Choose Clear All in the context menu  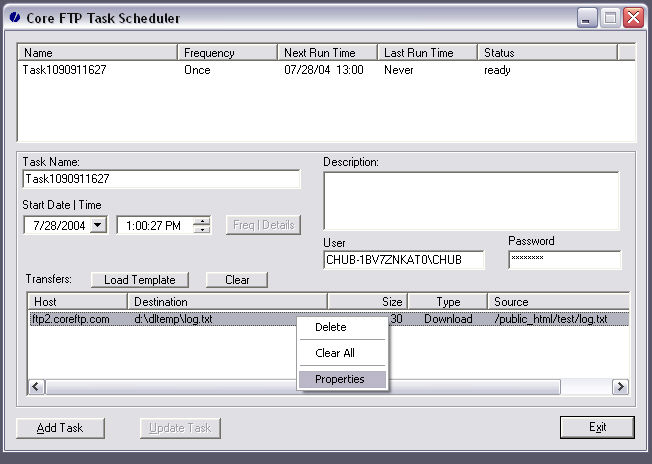[335, 353]
